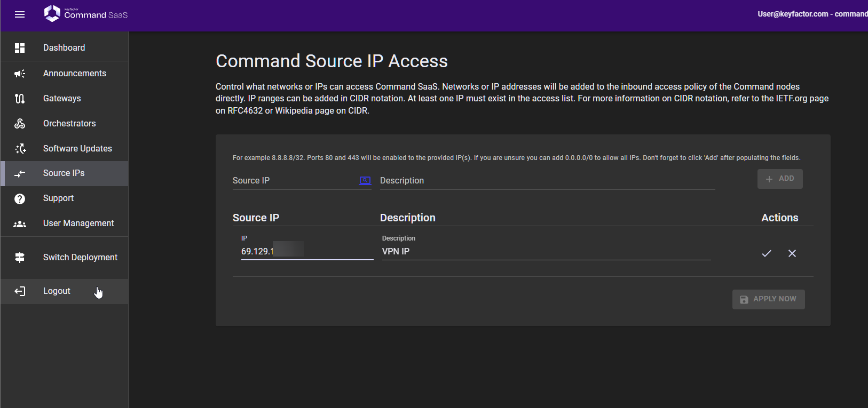This screenshot has width=868, height=408.
Task: Edit the VPN IP description field
Action: [x=546, y=252]
